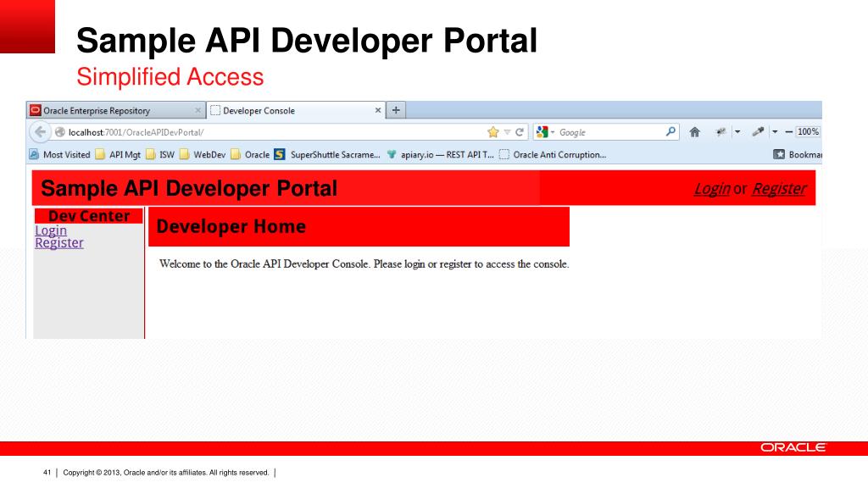Click Register link in the red header
Viewport: 868px width, 488px height.
(779, 189)
